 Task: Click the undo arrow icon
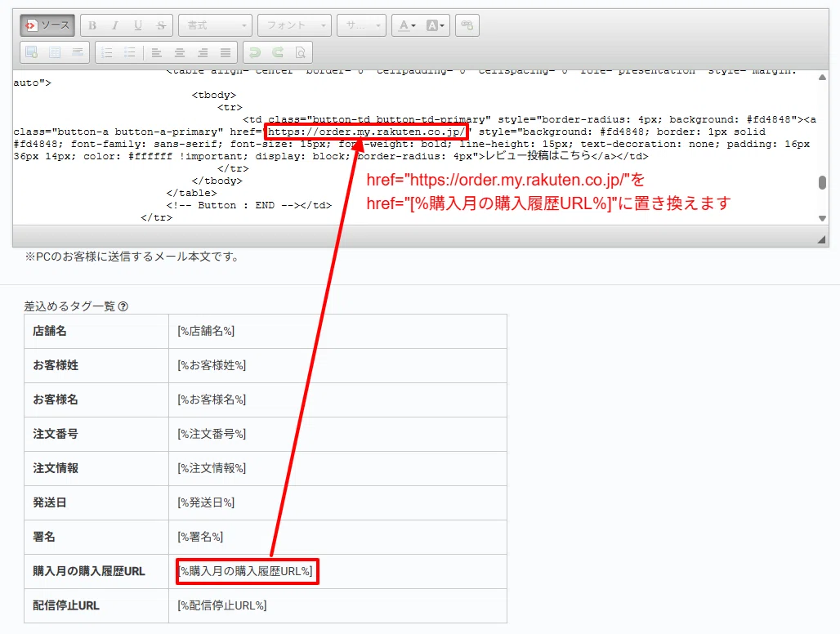pyautogui.click(x=255, y=52)
